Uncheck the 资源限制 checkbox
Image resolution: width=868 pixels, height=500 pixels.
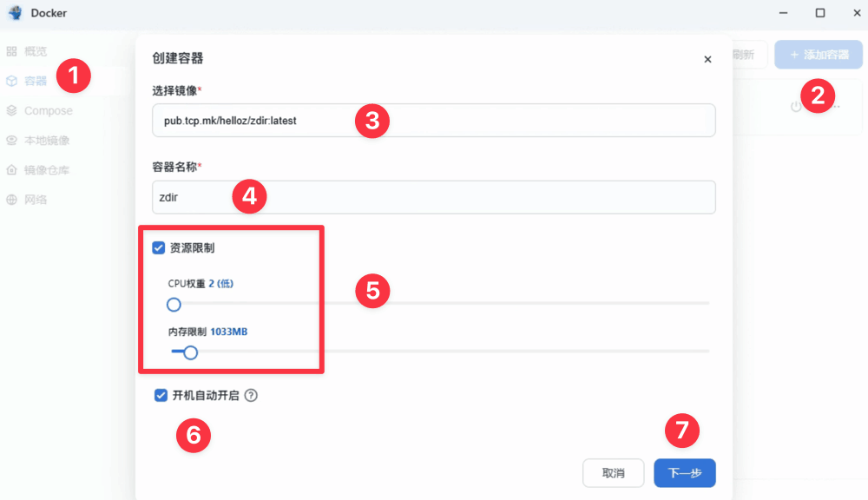click(159, 248)
